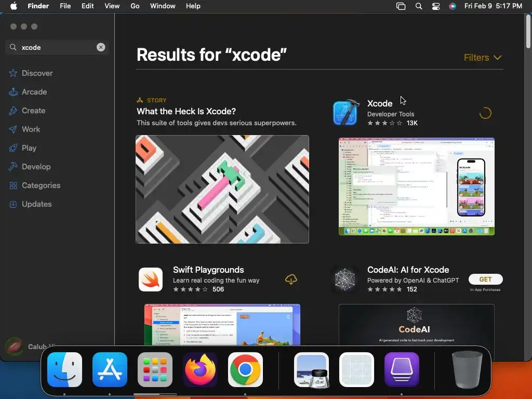Open the Swift Playgrounds title link
The width and height of the screenshot is (532, 399).
tap(208, 270)
